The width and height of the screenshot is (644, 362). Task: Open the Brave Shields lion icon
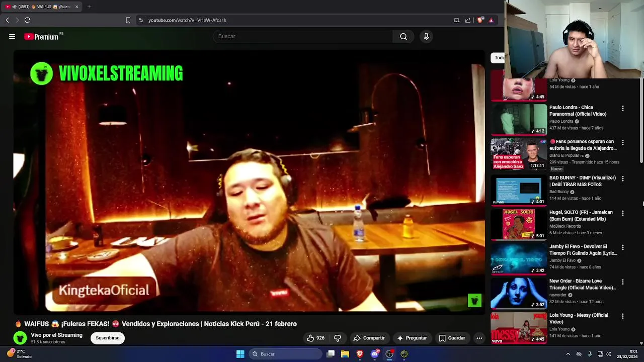coord(480,20)
